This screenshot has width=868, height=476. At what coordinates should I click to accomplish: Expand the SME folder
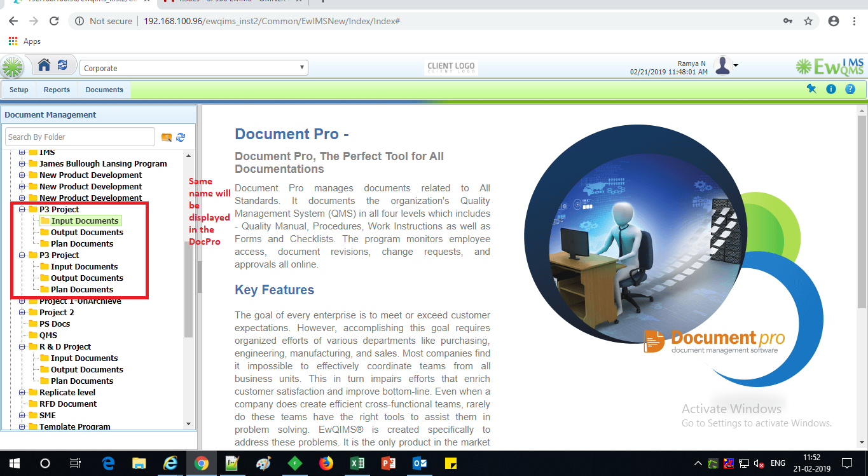pos(22,416)
